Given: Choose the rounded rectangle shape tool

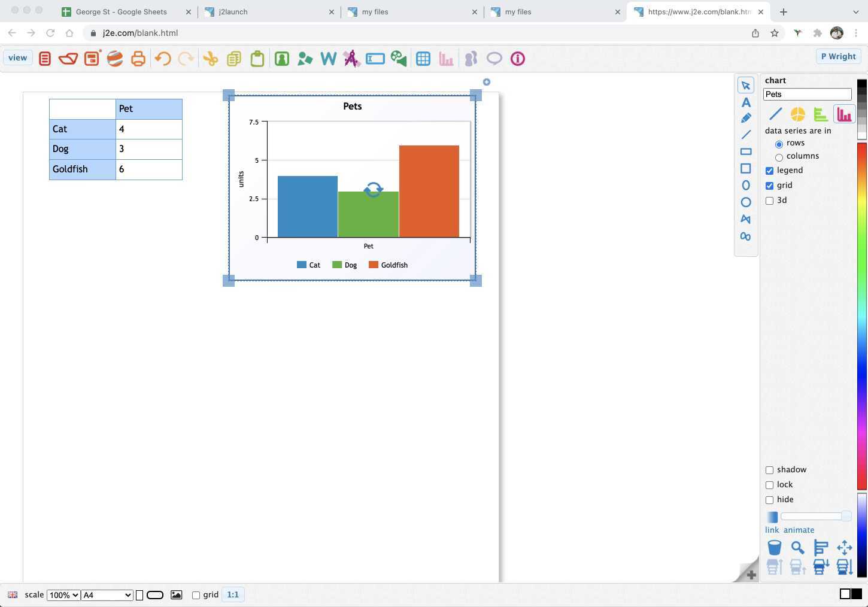Looking at the screenshot, I should coord(746,151).
